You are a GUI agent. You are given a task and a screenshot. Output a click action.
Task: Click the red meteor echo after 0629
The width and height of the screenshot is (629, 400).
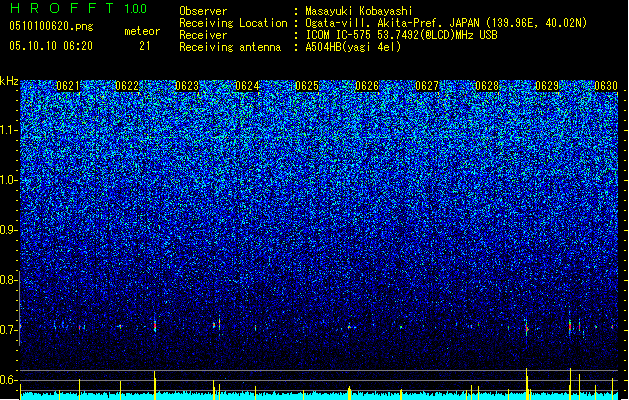click(x=570, y=324)
